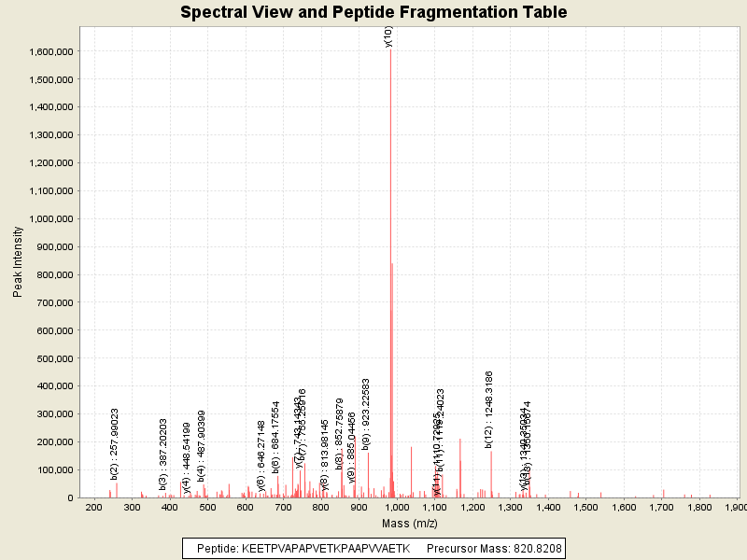Click the 500,000 tick on intensity axis

(55, 358)
